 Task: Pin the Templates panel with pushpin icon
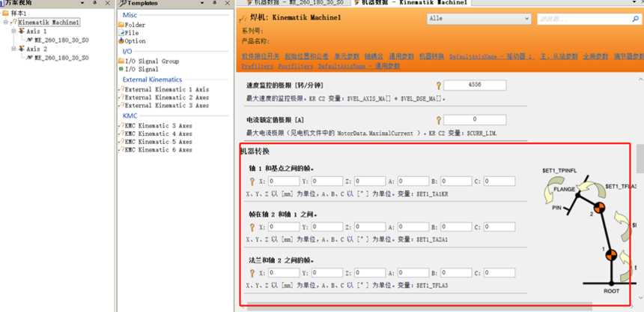point(214,3)
